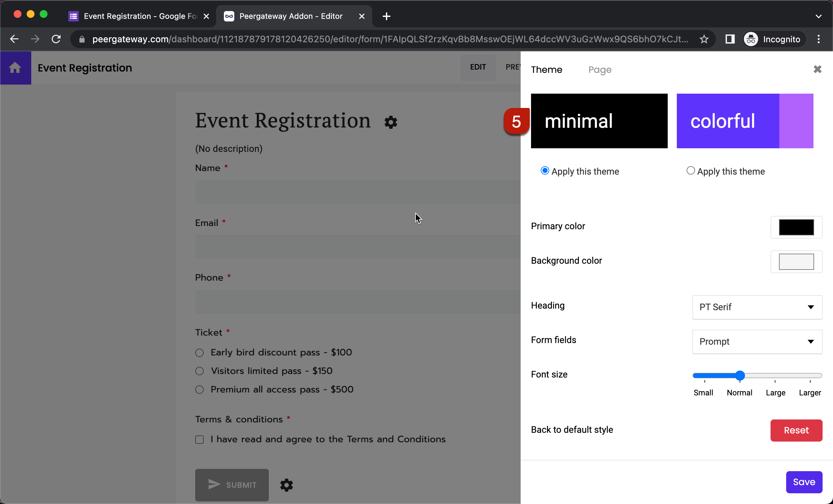The width and height of the screenshot is (833, 504).
Task: Switch to the Page tab in the theme panel
Action: click(600, 70)
